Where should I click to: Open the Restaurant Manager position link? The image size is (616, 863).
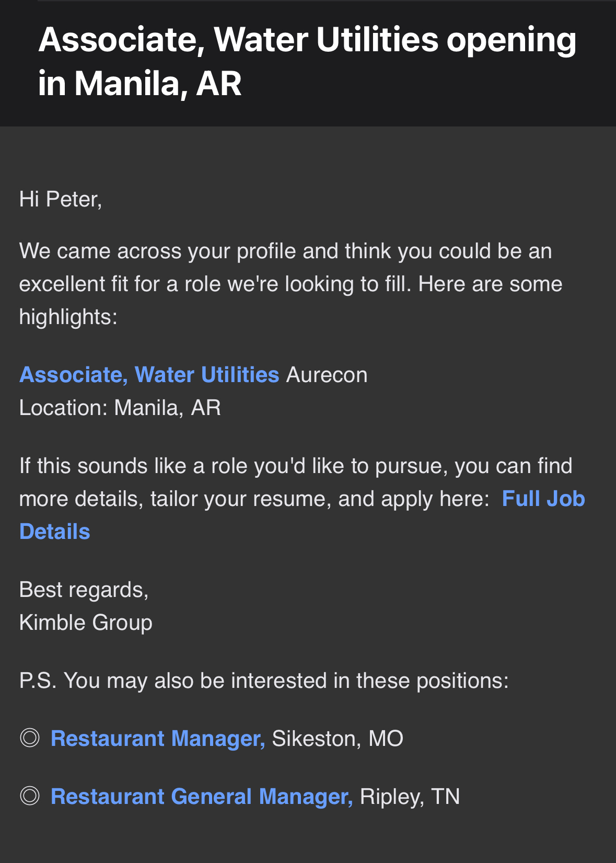click(158, 739)
